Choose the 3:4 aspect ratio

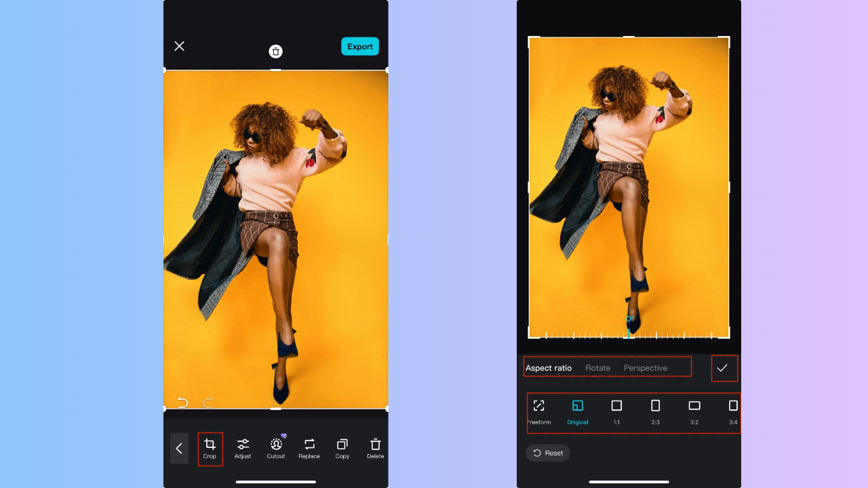732,410
